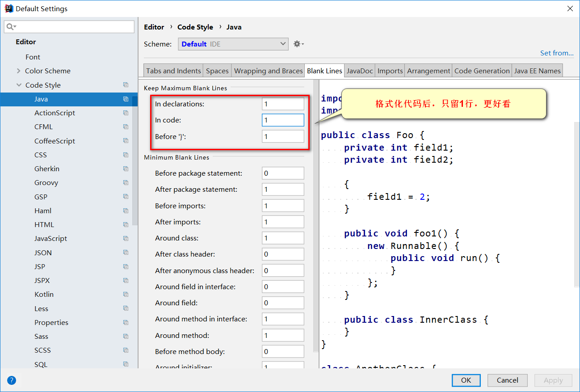Collapse the Code Style tree node
580x392 pixels.
[19, 85]
